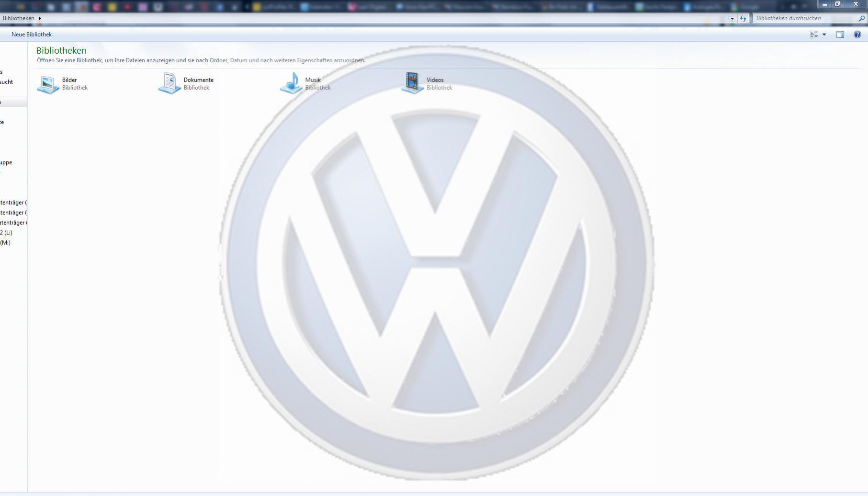
Task: Click the magnifier icon in search box
Action: tap(862, 18)
